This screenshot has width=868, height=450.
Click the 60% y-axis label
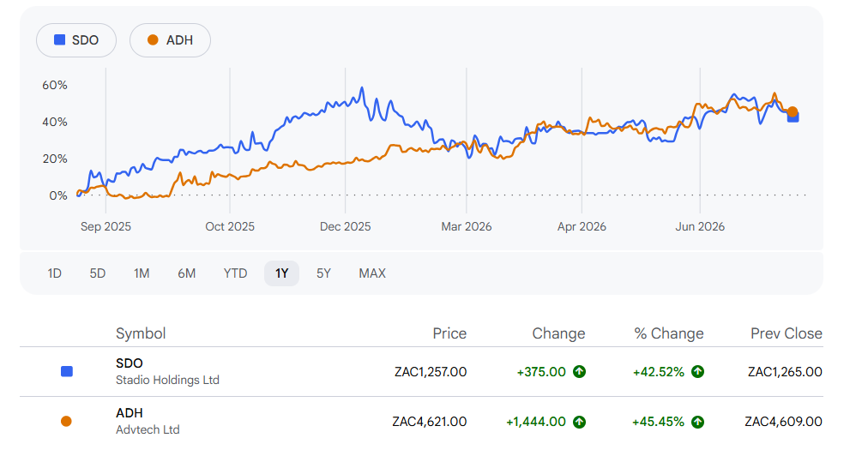pyautogui.click(x=55, y=85)
